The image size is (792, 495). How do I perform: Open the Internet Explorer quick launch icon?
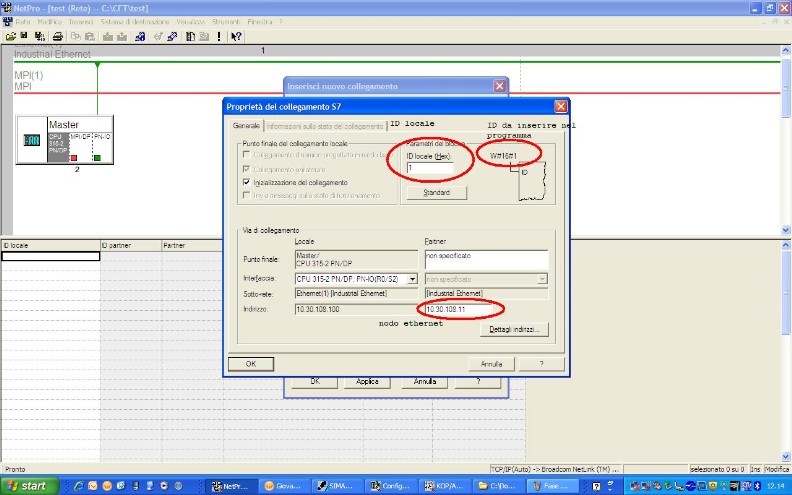78,486
